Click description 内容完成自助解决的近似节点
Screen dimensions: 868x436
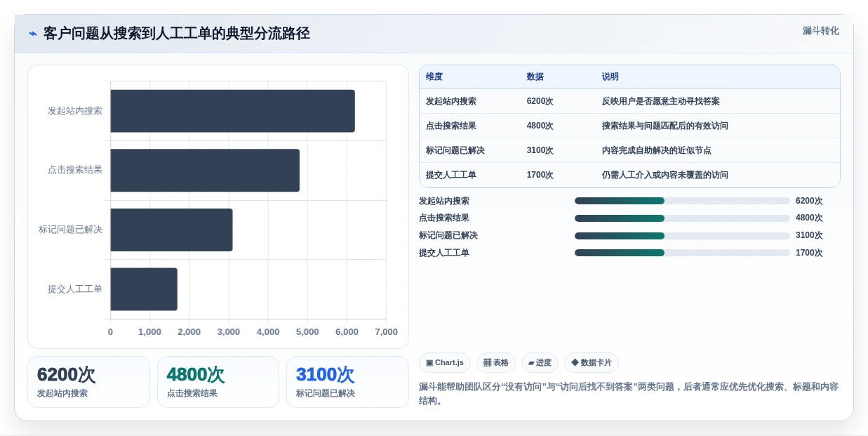click(657, 150)
